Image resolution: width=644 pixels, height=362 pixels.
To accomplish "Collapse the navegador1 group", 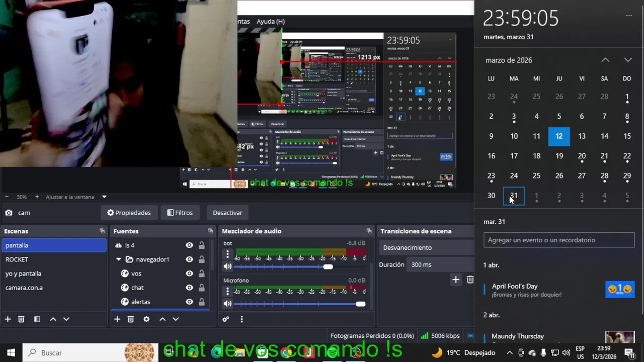I will pyautogui.click(x=119, y=259).
